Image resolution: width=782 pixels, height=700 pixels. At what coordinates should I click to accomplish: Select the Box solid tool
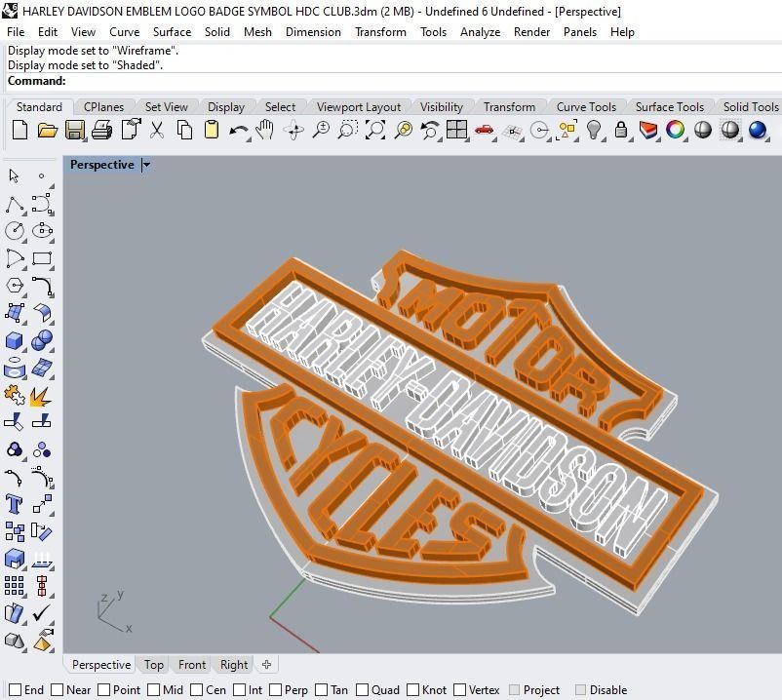pyautogui.click(x=14, y=340)
